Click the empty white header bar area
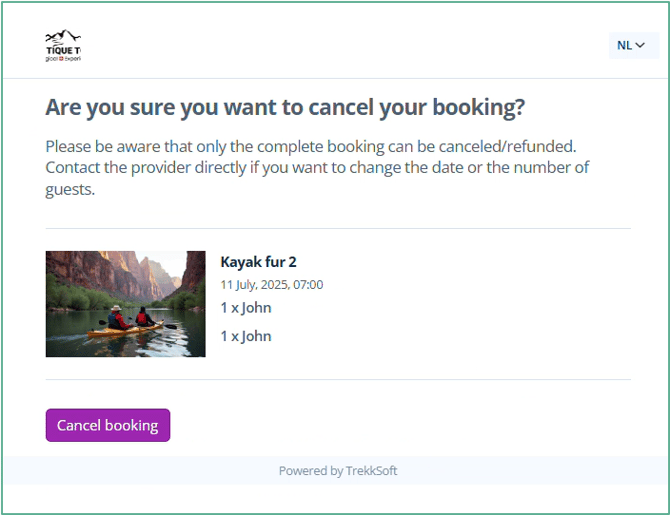This screenshot has height=515, width=670. (x=340, y=47)
